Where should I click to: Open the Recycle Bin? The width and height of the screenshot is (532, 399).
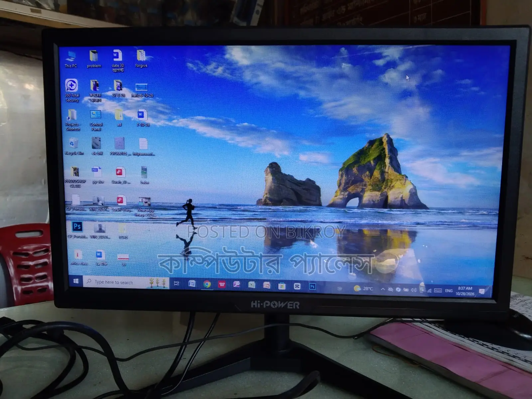click(x=74, y=147)
